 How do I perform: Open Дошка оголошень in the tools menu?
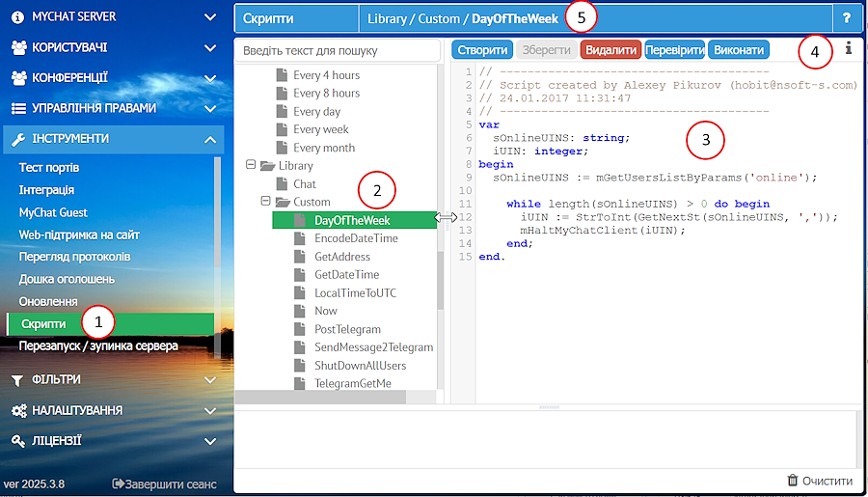(67, 279)
